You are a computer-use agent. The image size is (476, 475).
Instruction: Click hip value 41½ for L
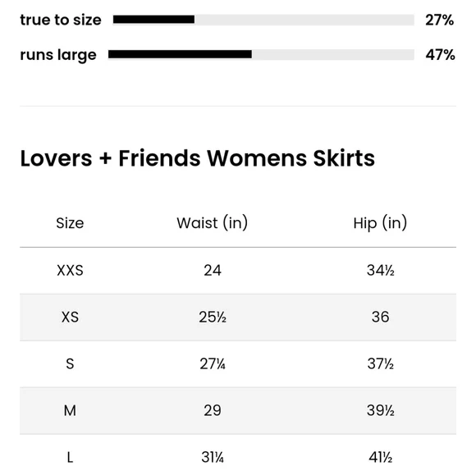point(380,458)
